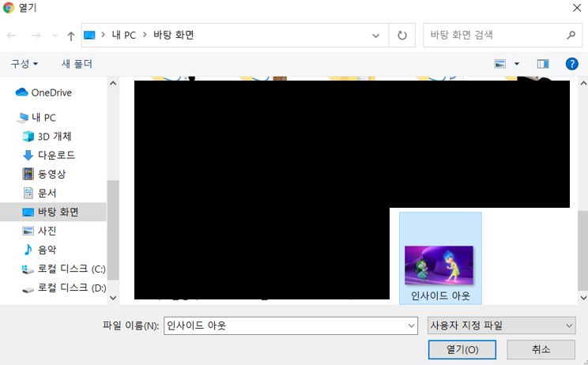Expand the address bar history dropdown
588x365 pixels.
click(375, 36)
